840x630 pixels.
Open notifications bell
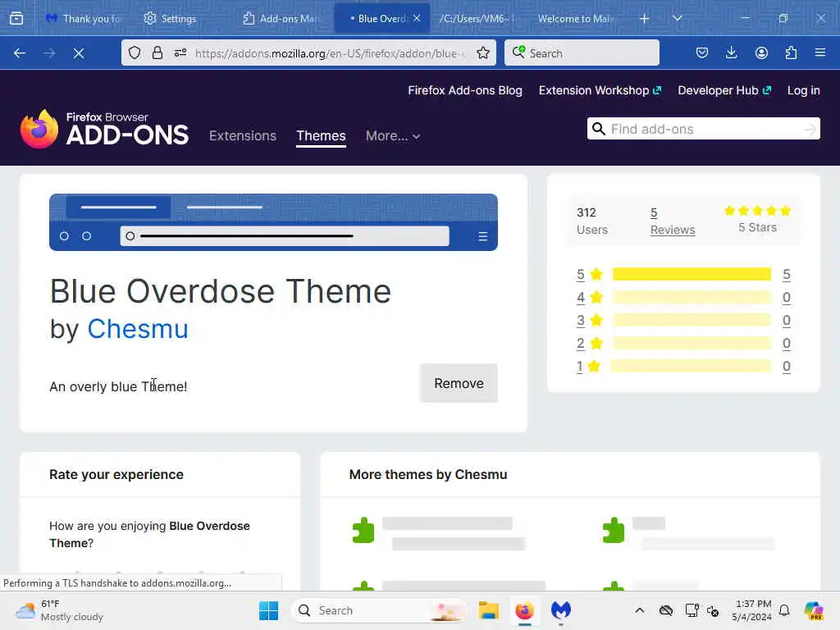tap(784, 610)
